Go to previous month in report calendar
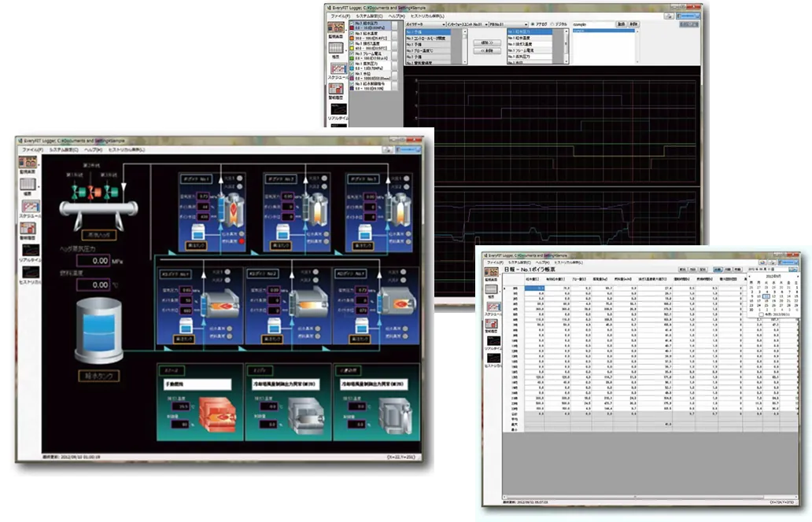The height and width of the screenshot is (522, 812). (750, 277)
